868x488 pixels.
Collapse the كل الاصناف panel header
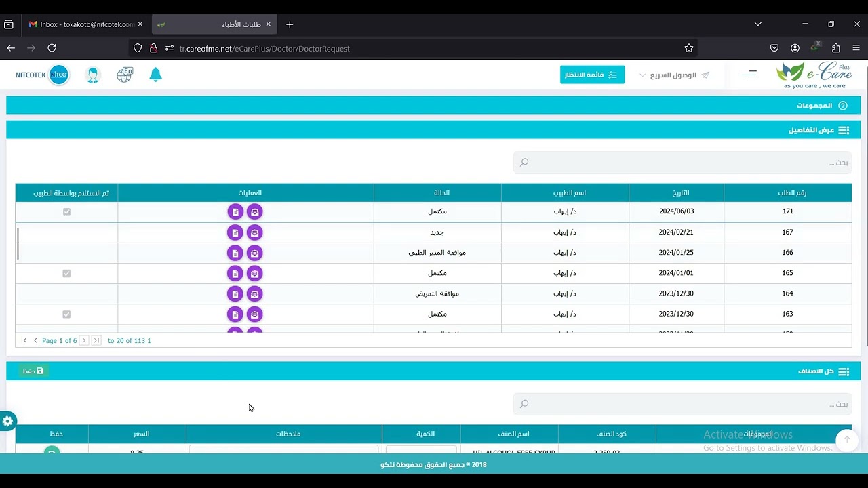click(x=433, y=371)
